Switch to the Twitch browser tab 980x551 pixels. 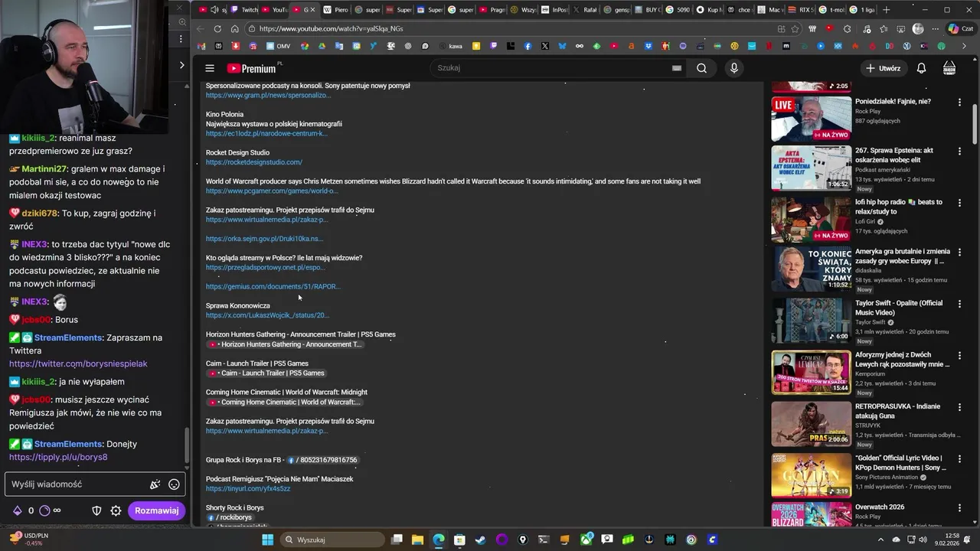[x=244, y=10]
